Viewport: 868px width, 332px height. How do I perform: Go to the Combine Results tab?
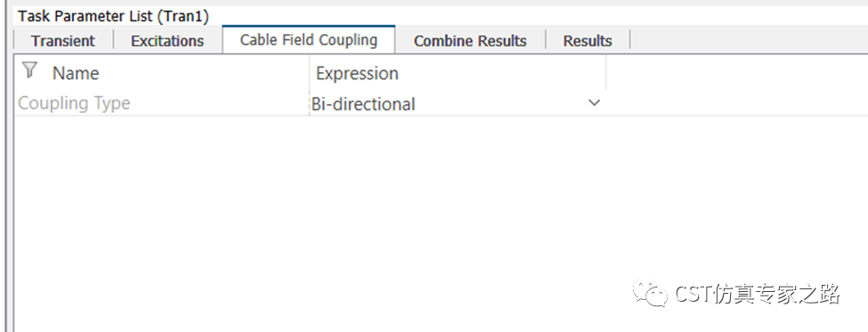(470, 41)
